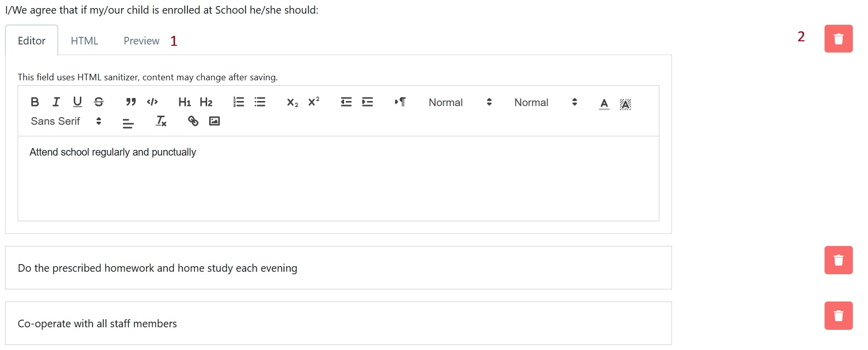Open the second Normal header dropdown
The width and height of the screenshot is (868, 350).
click(x=545, y=103)
